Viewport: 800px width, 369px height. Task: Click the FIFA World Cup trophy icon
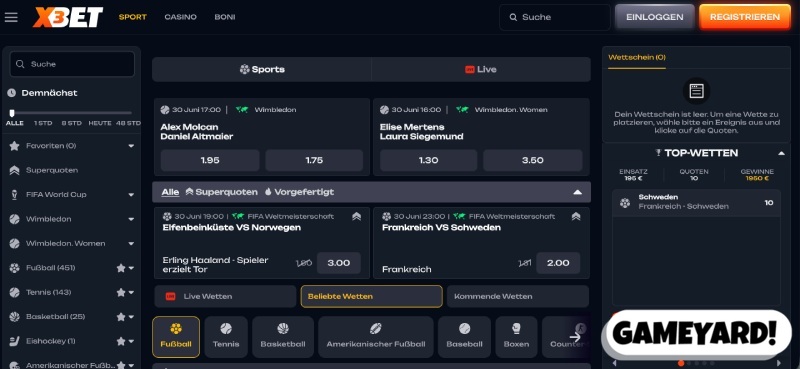click(14, 195)
